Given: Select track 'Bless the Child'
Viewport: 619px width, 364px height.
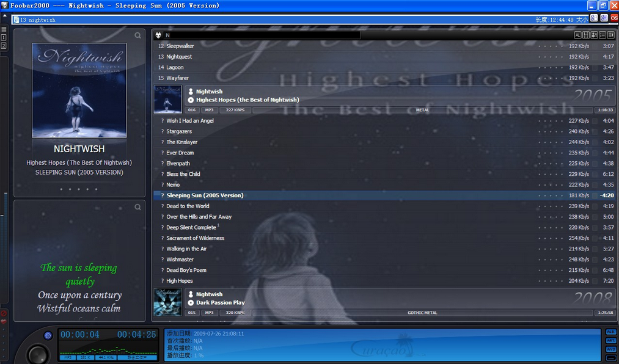Looking at the screenshot, I should [384, 174].
